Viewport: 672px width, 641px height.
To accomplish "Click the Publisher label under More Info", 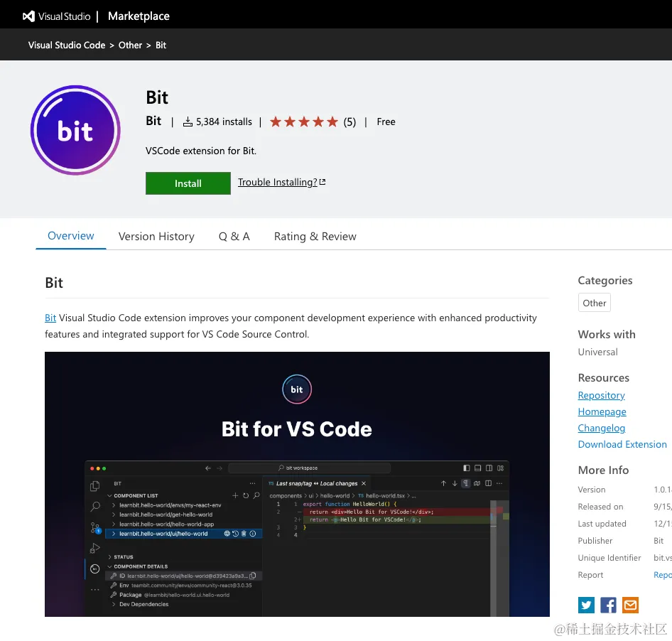I will tap(595, 541).
